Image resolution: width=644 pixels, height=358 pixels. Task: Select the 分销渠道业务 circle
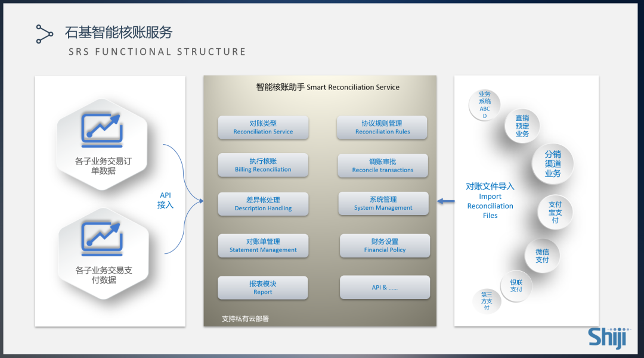(x=553, y=164)
